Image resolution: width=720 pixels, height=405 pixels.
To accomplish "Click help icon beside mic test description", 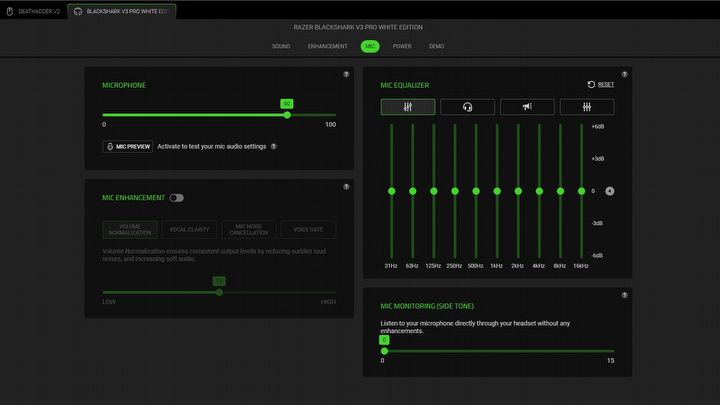I will (274, 146).
